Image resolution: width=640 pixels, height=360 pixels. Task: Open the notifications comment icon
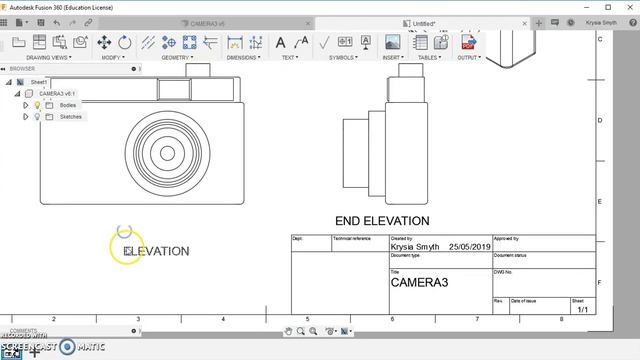click(x=555, y=23)
